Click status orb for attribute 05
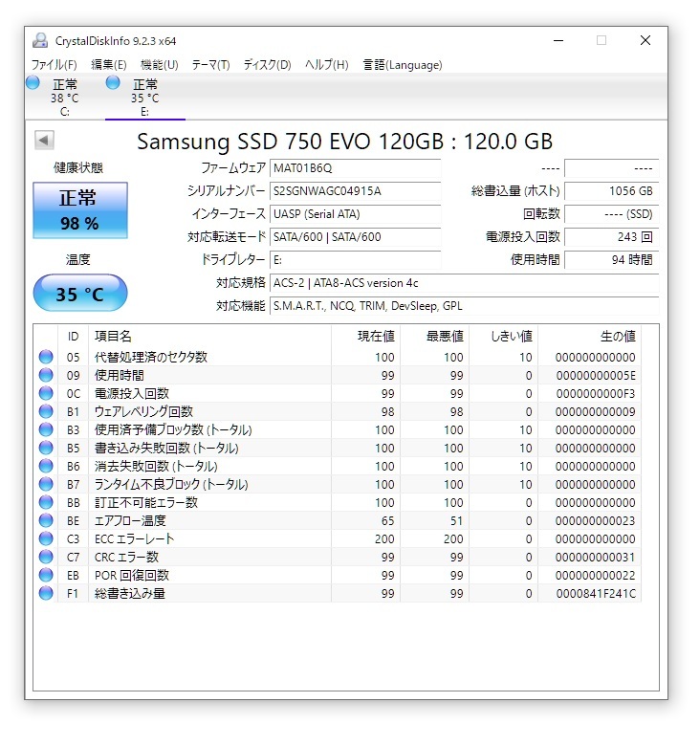This screenshot has width=700, height=746. point(46,357)
